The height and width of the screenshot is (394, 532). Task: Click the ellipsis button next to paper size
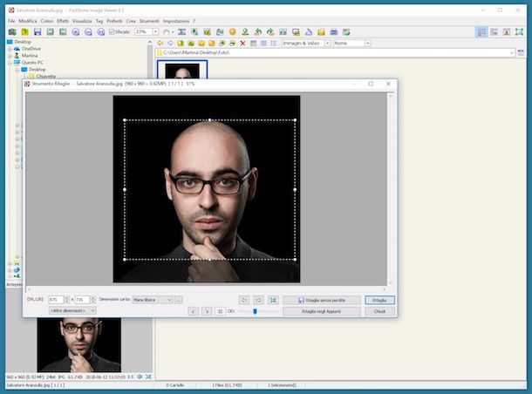pyautogui.click(x=179, y=300)
